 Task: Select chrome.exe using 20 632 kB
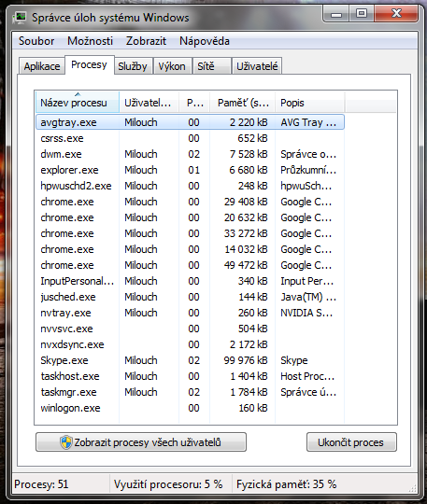190,217
